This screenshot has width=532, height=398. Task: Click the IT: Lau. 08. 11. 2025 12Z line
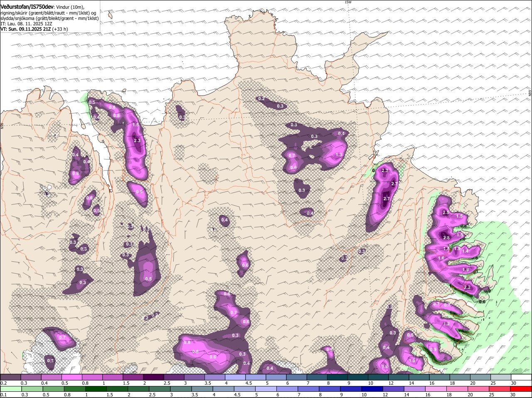pyautogui.click(x=26, y=24)
